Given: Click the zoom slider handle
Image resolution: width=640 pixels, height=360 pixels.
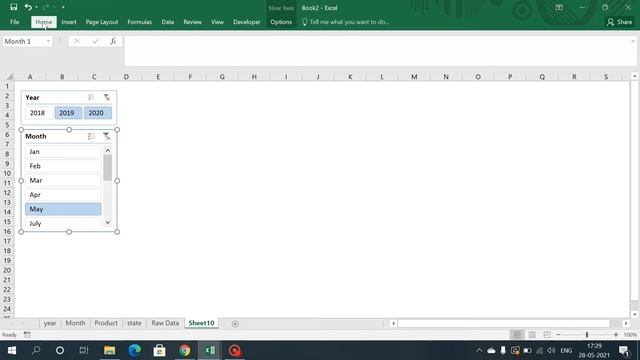Looking at the screenshot, I should click(x=587, y=335).
